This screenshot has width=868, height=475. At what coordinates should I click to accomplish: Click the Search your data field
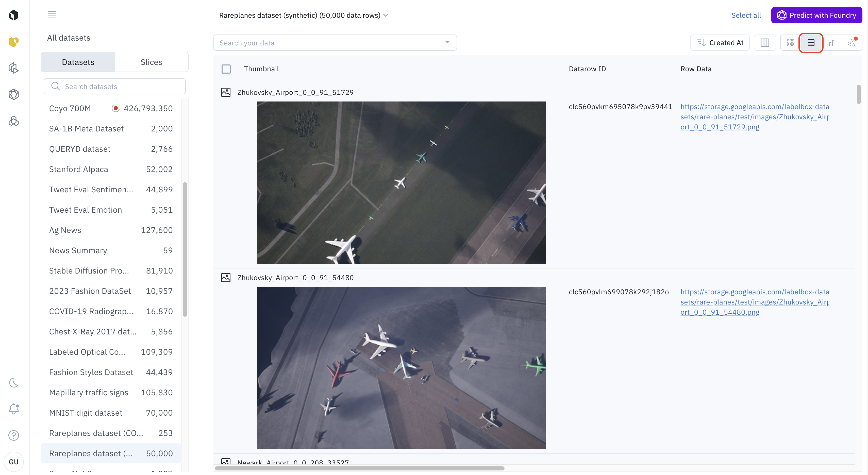tap(335, 43)
